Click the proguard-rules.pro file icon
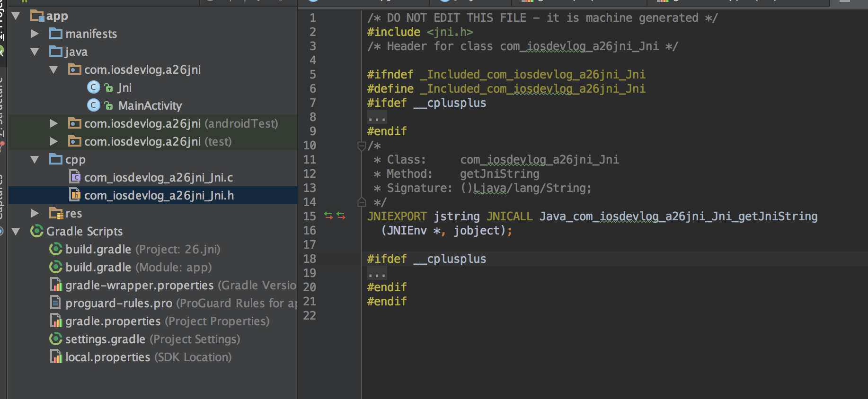 (x=56, y=303)
